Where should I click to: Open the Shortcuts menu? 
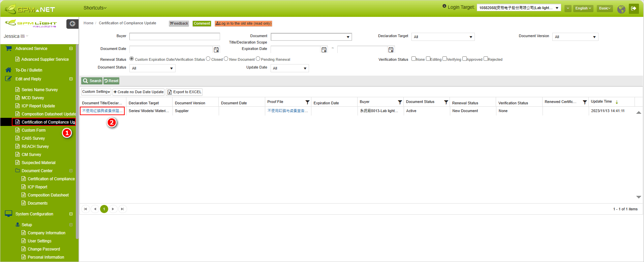click(x=95, y=8)
